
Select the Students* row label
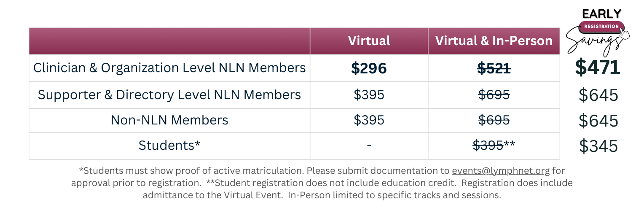click(169, 146)
